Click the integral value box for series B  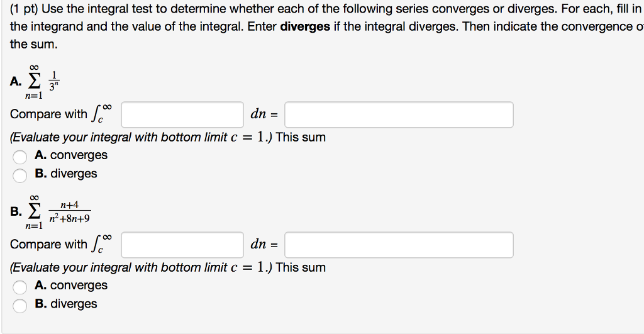[x=399, y=245]
